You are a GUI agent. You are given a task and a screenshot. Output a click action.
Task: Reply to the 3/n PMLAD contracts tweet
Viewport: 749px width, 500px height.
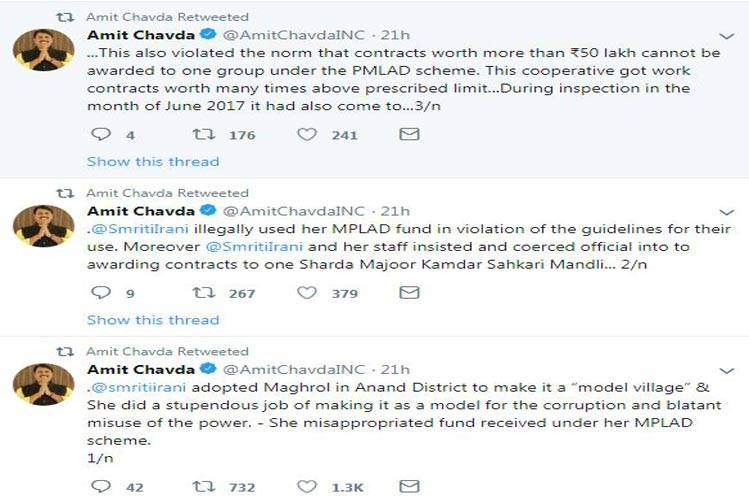click(x=100, y=134)
